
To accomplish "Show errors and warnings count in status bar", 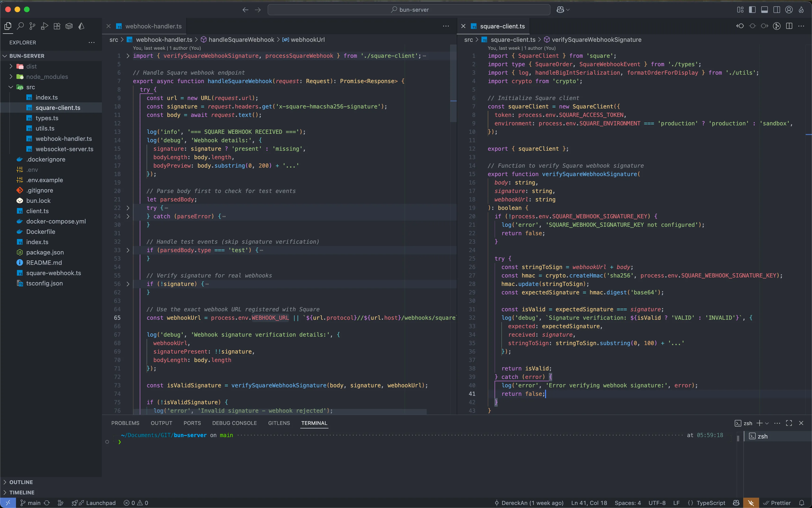I will click(136, 503).
